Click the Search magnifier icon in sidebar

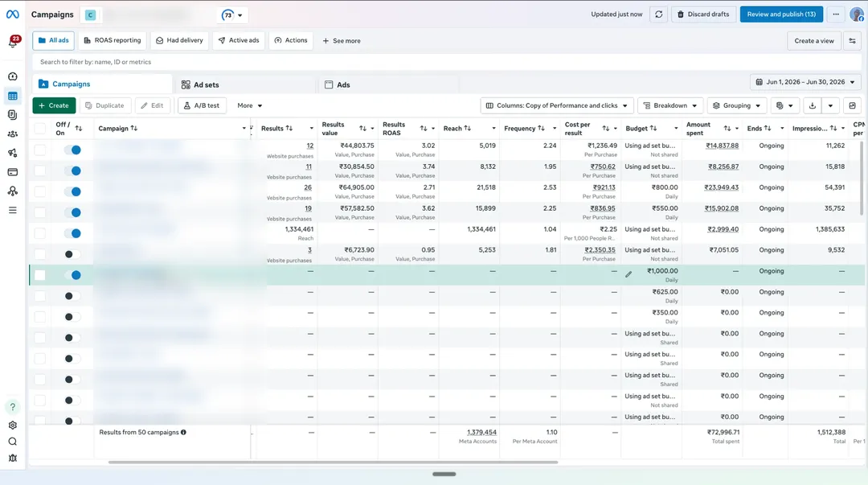pyautogui.click(x=13, y=442)
